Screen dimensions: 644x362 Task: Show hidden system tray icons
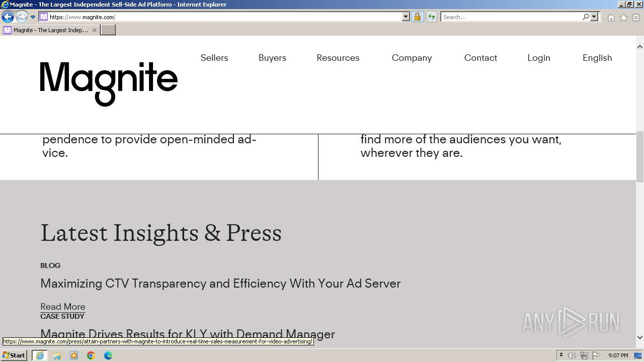click(x=561, y=355)
